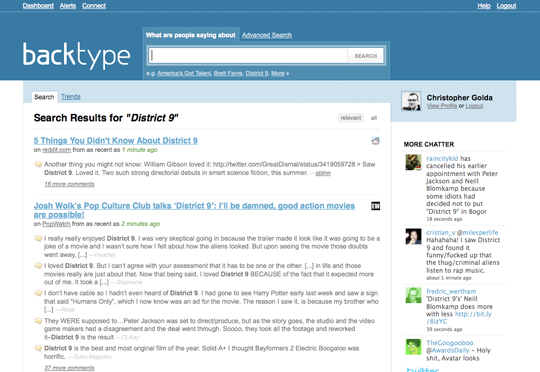This screenshot has height=372, width=540.
Task: Open the Help link
Action: point(484,6)
